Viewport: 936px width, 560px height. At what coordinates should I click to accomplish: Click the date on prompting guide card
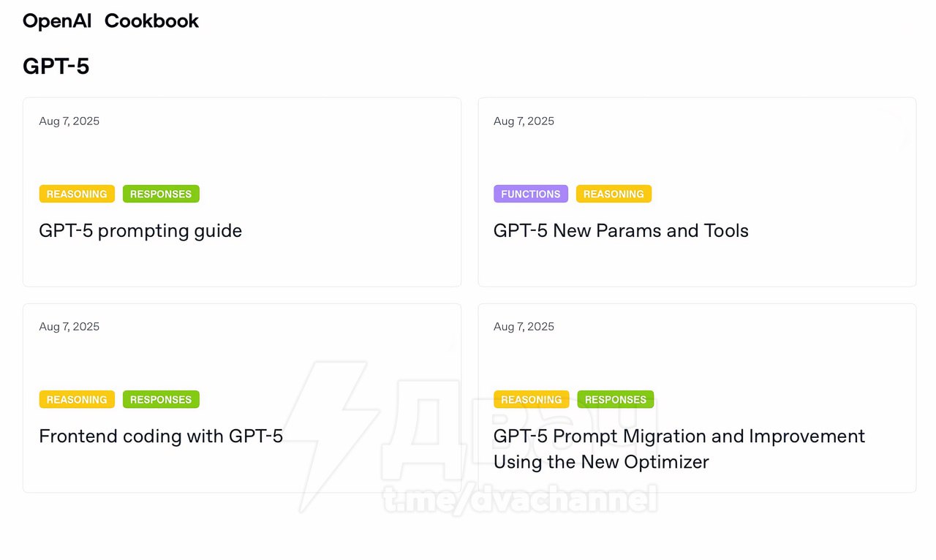pyautogui.click(x=69, y=121)
